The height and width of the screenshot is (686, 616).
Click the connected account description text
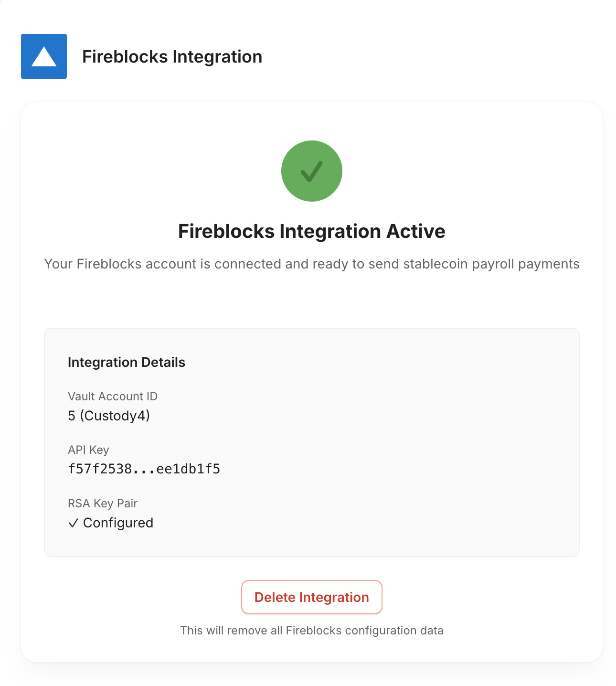312,264
